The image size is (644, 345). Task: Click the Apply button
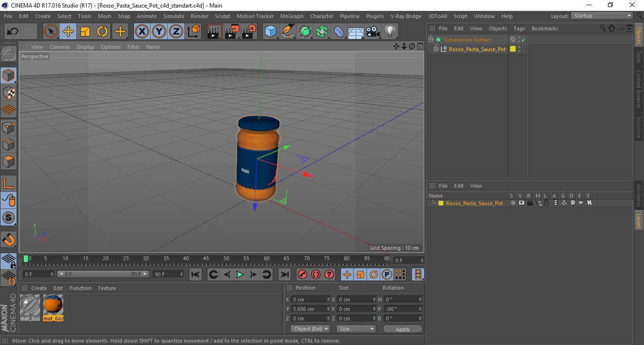[402, 329]
